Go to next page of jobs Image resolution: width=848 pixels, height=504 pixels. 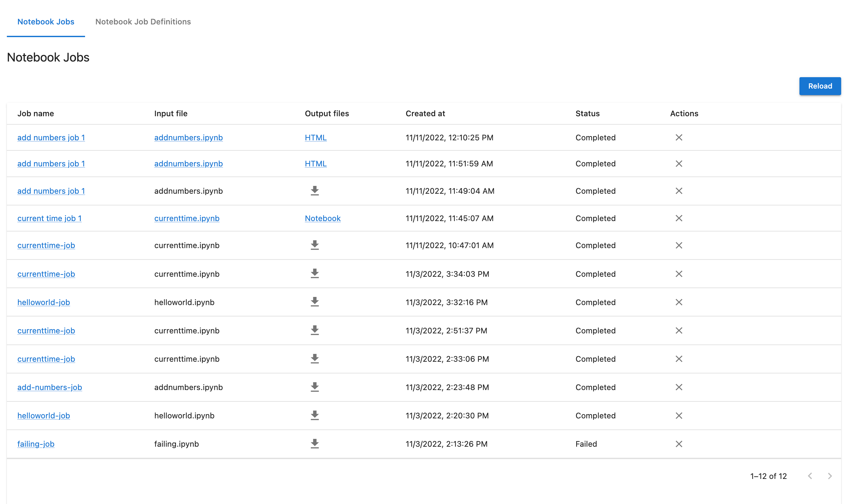point(830,476)
